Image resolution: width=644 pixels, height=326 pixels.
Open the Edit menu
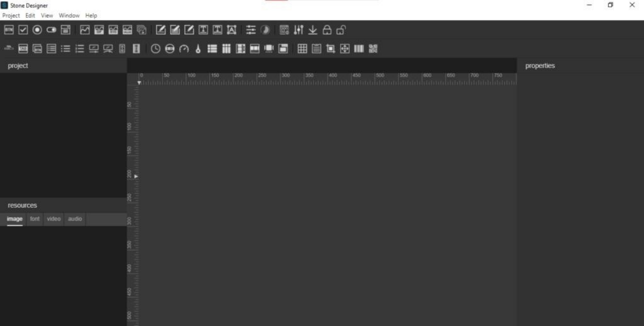[30, 16]
